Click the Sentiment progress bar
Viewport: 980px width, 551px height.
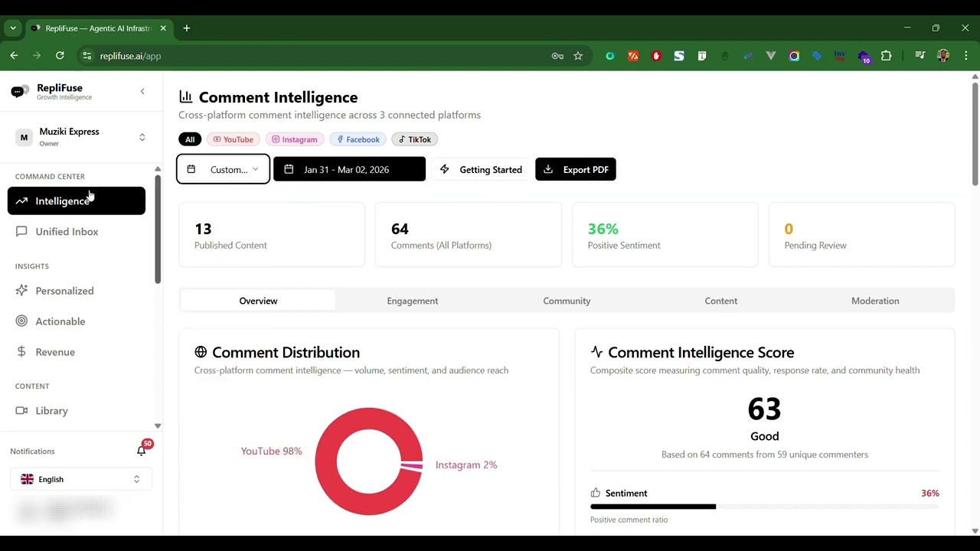pos(765,507)
